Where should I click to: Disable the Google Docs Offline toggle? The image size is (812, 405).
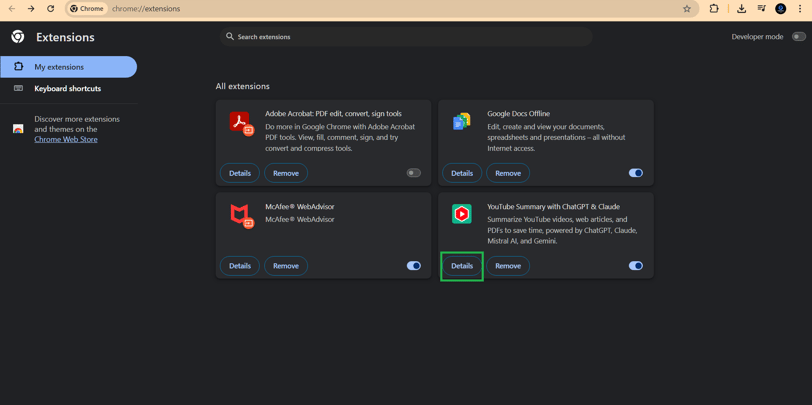pos(636,173)
